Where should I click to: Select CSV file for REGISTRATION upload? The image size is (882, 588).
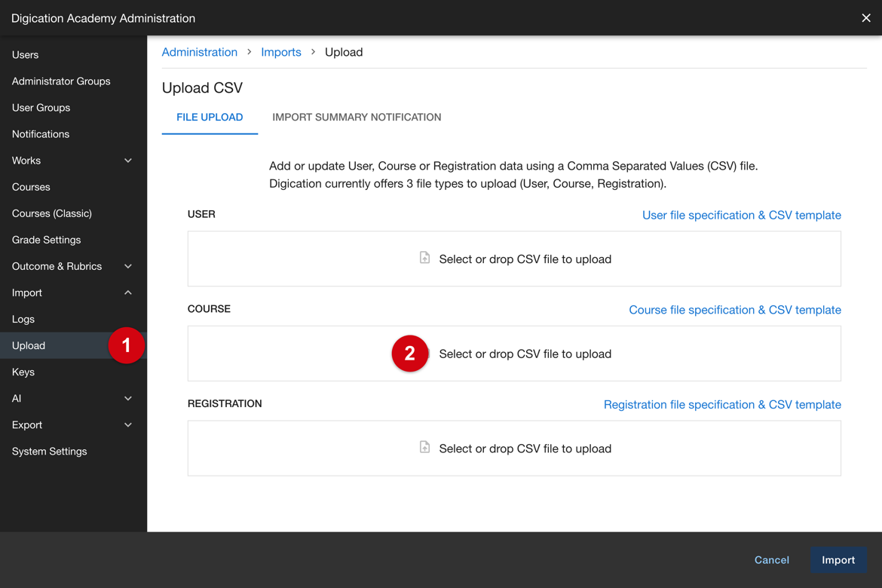point(514,449)
